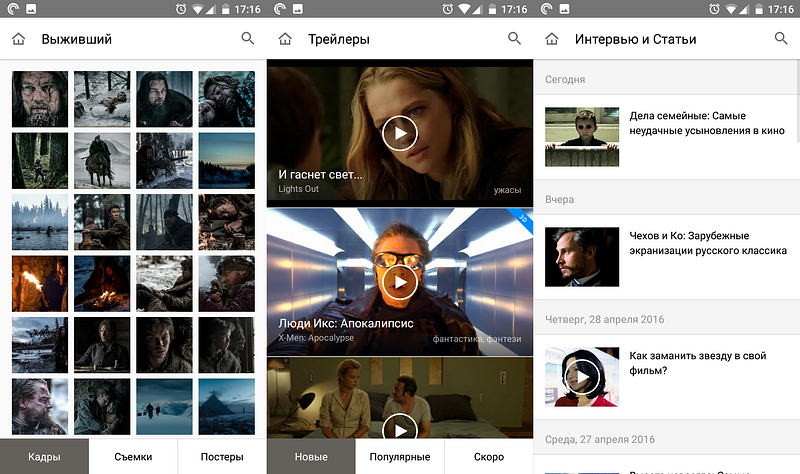Open search on the Трейлеры screen
The image size is (800, 474).
coord(514,38)
